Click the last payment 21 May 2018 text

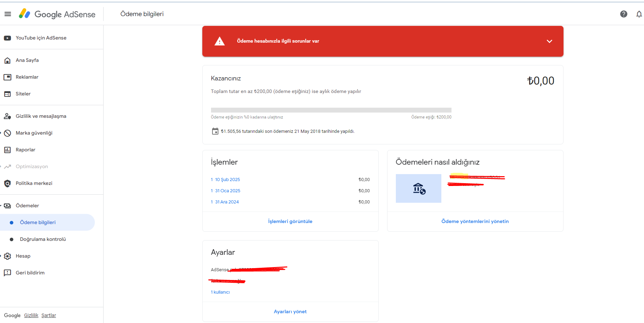click(x=288, y=131)
